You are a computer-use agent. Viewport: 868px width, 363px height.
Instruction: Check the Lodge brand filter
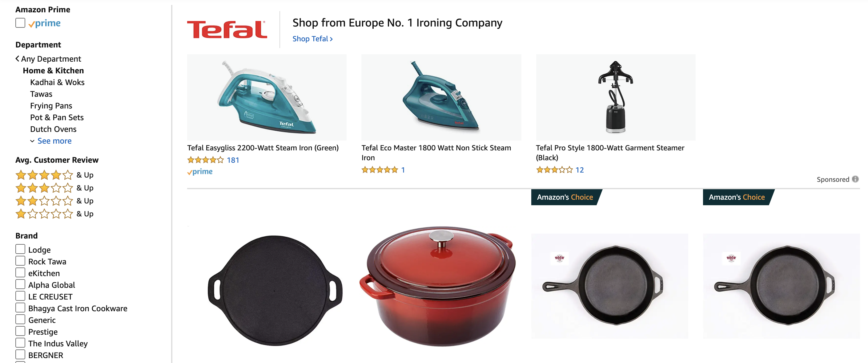click(x=20, y=249)
